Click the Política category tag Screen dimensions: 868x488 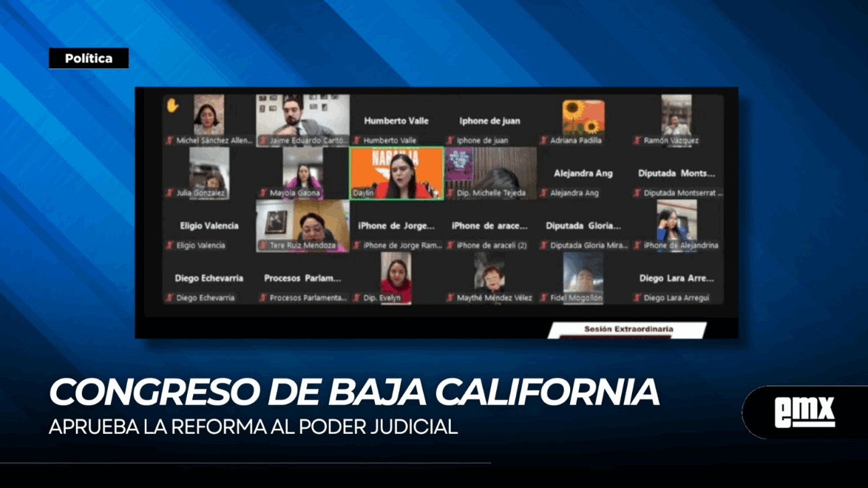coord(89,58)
